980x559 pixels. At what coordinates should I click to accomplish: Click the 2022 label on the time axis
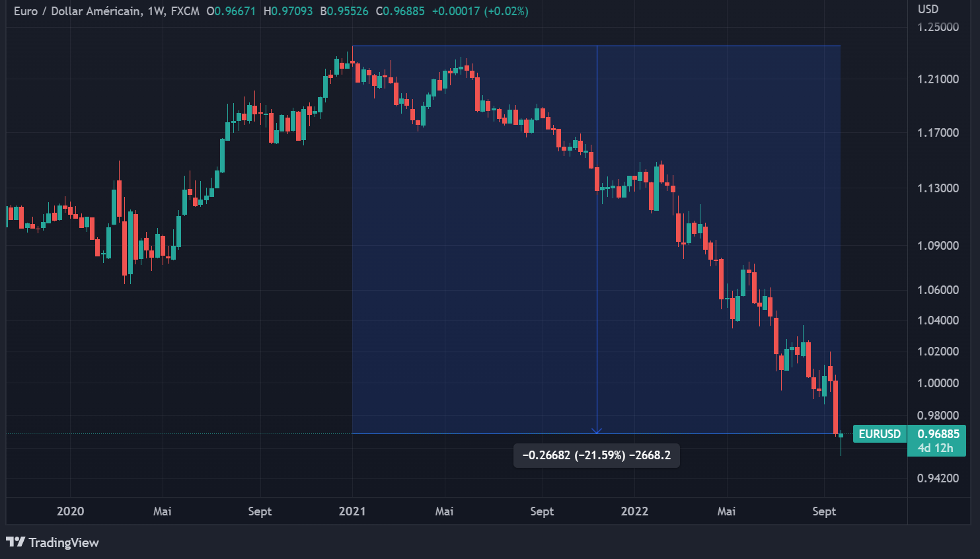coord(634,511)
